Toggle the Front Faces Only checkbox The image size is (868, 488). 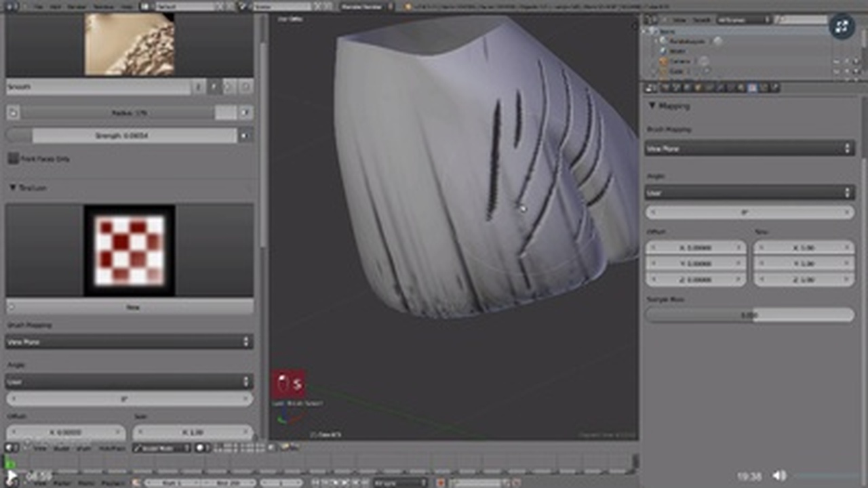(x=13, y=159)
